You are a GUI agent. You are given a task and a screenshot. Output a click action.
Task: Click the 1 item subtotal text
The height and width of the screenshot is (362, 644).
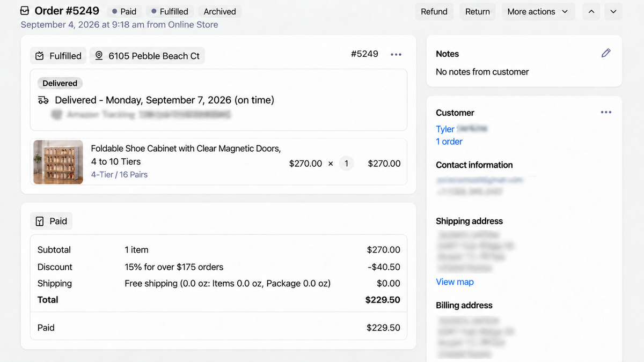point(136,250)
